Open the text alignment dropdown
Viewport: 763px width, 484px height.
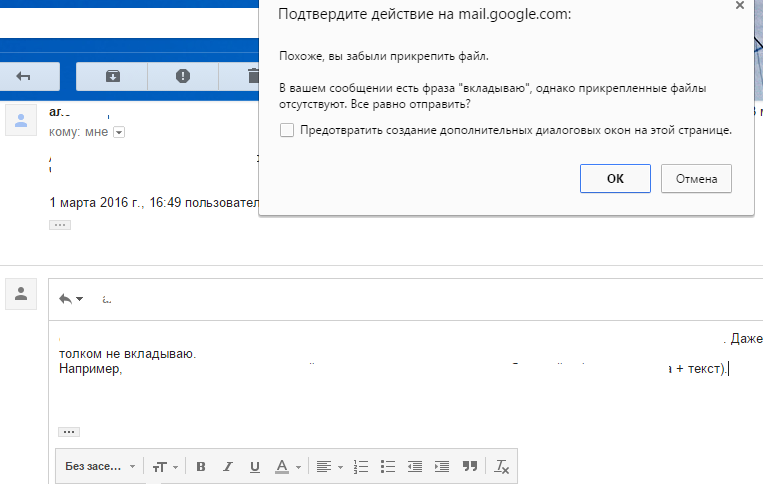click(x=329, y=467)
